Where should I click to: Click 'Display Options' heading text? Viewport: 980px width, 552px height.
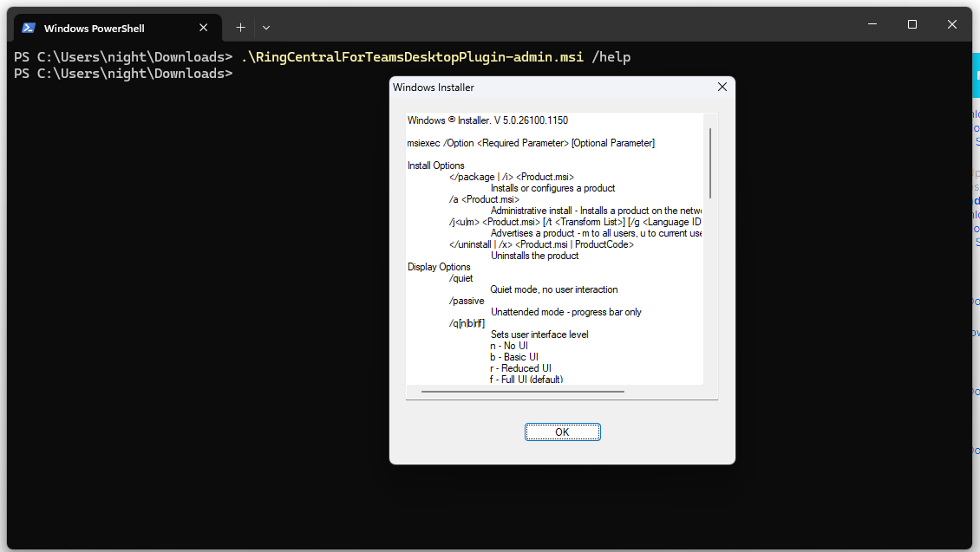tap(439, 267)
